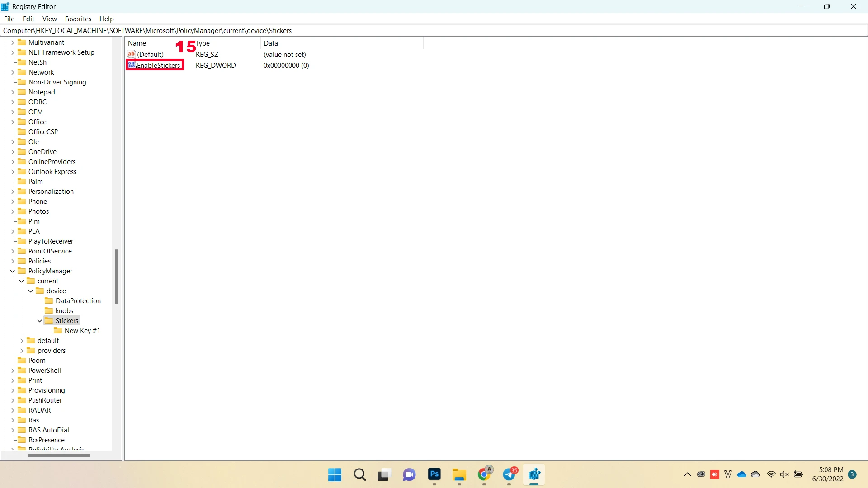The width and height of the screenshot is (868, 488).
Task: Collapse the Stickers key
Action: point(40,321)
